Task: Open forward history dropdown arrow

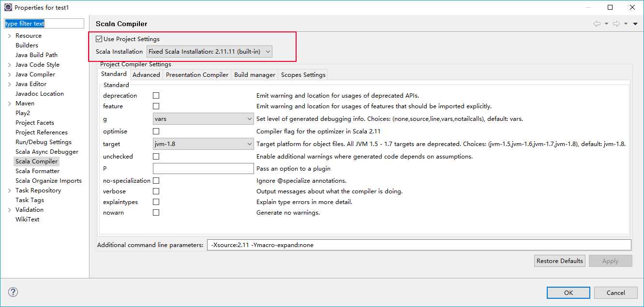Action: tap(626, 24)
